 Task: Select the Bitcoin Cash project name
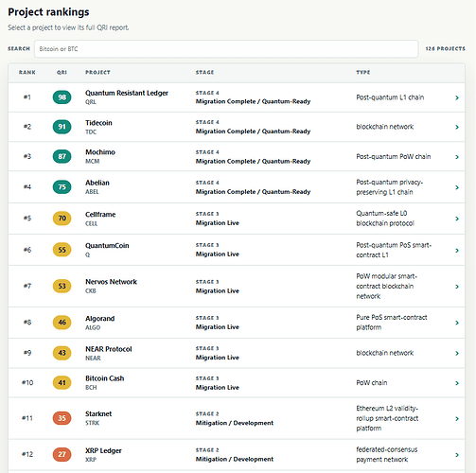pyautogui.click(x=104, y=378)
